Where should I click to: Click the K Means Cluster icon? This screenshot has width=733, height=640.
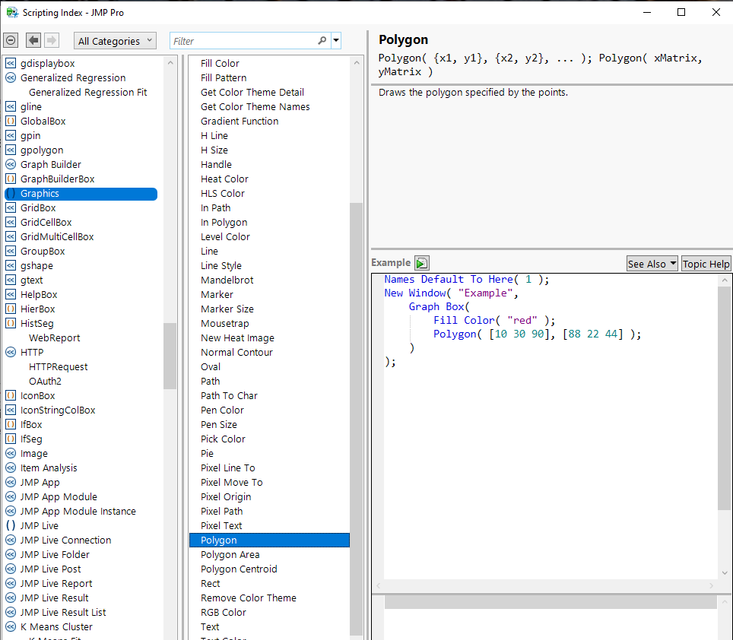(x=10, y=627)
